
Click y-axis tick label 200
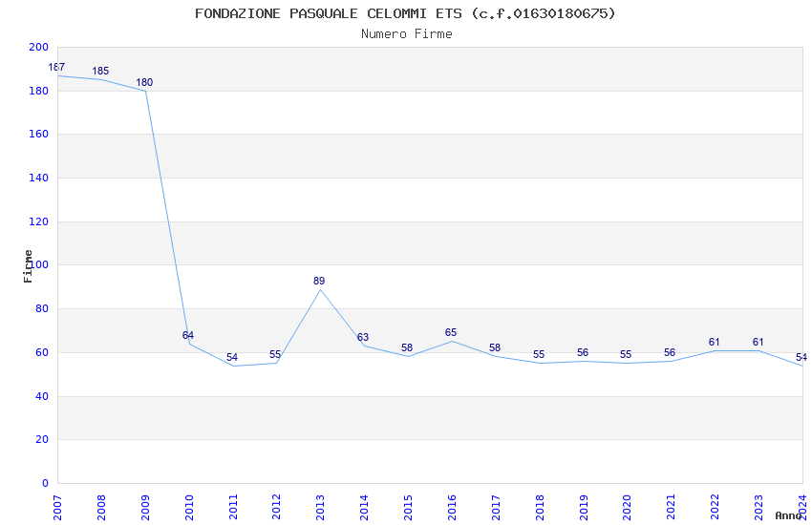39,47
